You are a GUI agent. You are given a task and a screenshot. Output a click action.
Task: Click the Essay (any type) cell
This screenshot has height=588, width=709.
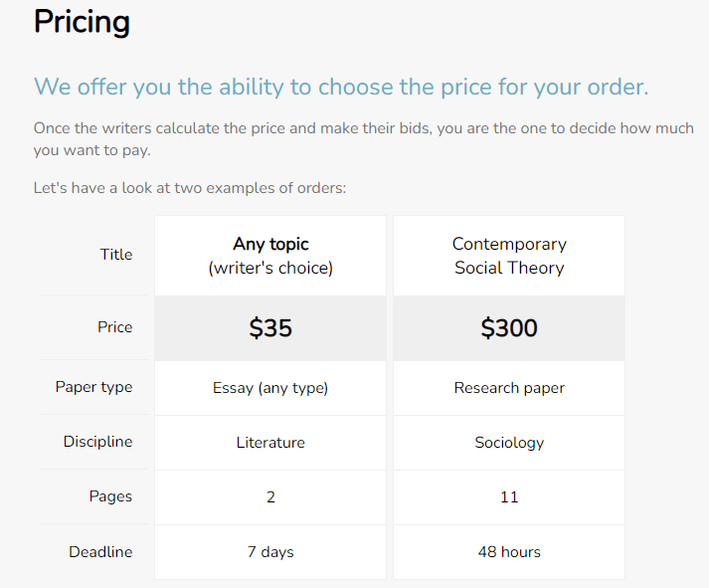pyautogui.click(x=270, y=388)
